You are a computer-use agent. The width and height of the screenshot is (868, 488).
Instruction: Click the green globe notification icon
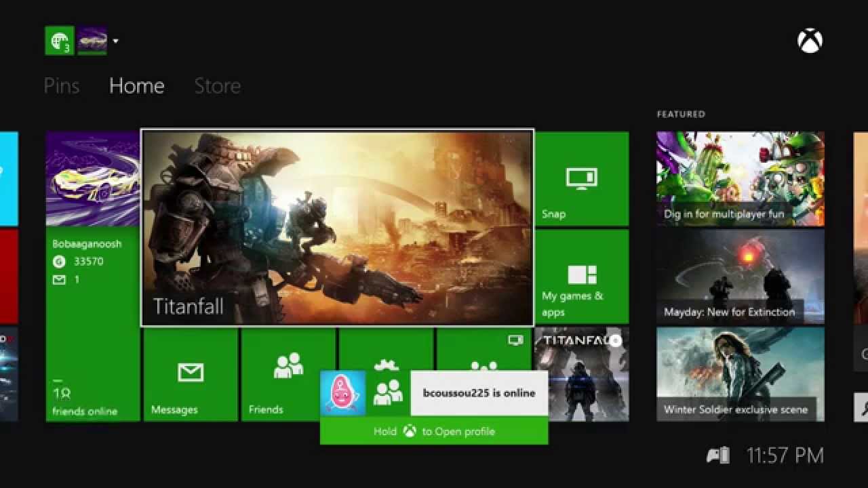[59, 41]
